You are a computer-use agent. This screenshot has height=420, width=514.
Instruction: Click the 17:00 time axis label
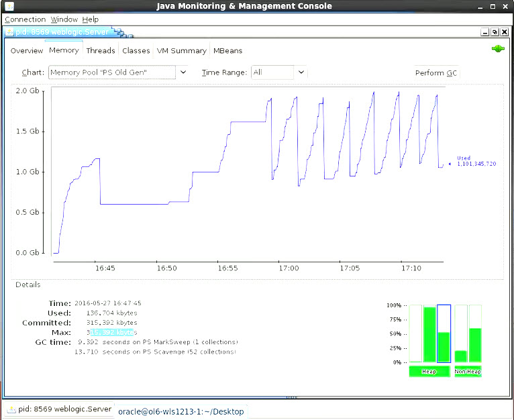pyautogui.click(x=289, y=268)
